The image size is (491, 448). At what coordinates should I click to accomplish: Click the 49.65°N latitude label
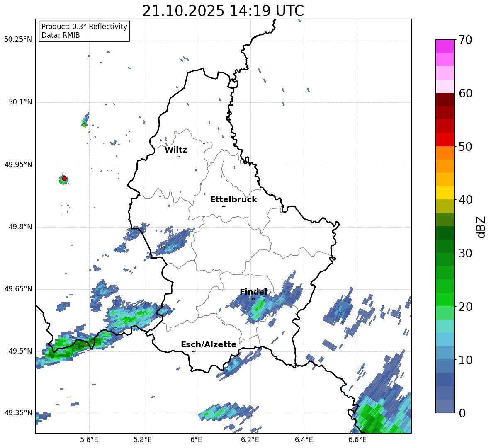tap(18, 289)
